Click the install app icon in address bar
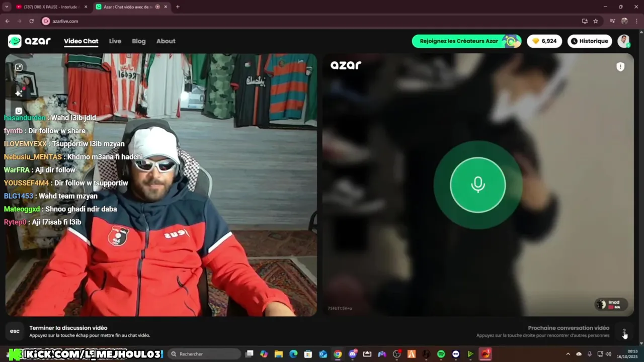The height and width of the screenshot is (362, 644). pyautogui.click(x=585, y=21)
